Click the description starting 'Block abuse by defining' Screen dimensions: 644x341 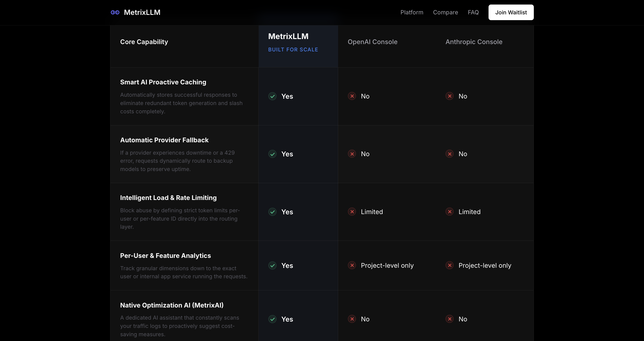click(180, 219)
